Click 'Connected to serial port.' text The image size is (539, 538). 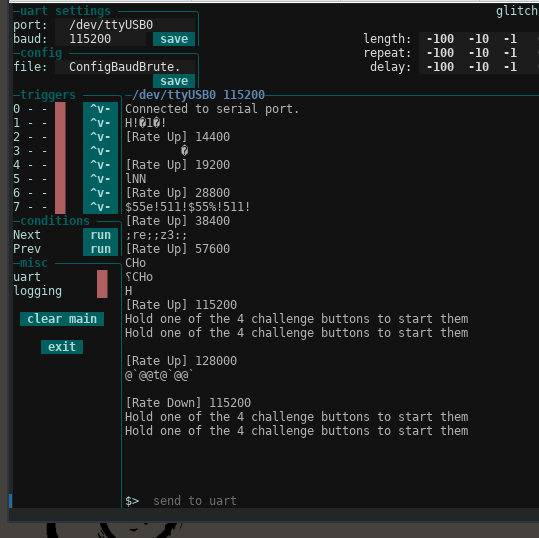[x=212, y=109]
